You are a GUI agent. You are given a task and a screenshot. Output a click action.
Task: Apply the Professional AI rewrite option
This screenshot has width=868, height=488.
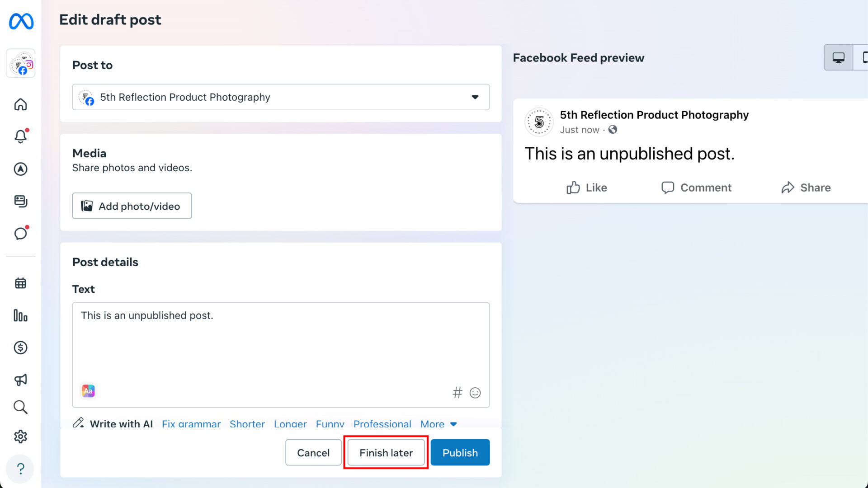pyautogui.click(x=382, y=424)
